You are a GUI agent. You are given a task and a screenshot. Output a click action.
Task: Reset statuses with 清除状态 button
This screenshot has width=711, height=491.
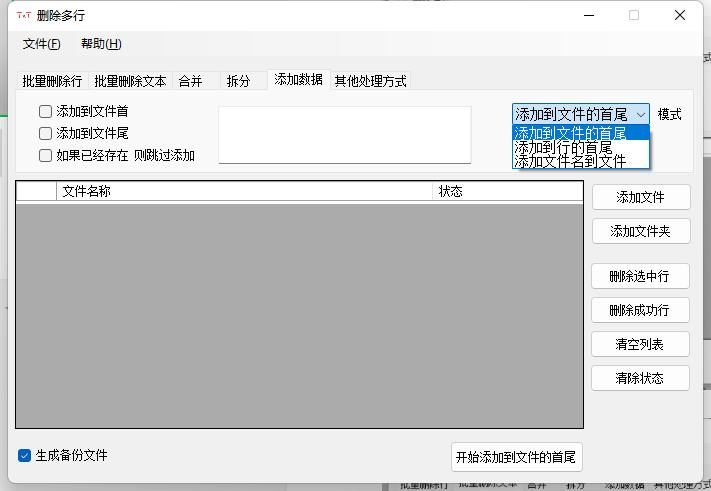coord(640,378)
